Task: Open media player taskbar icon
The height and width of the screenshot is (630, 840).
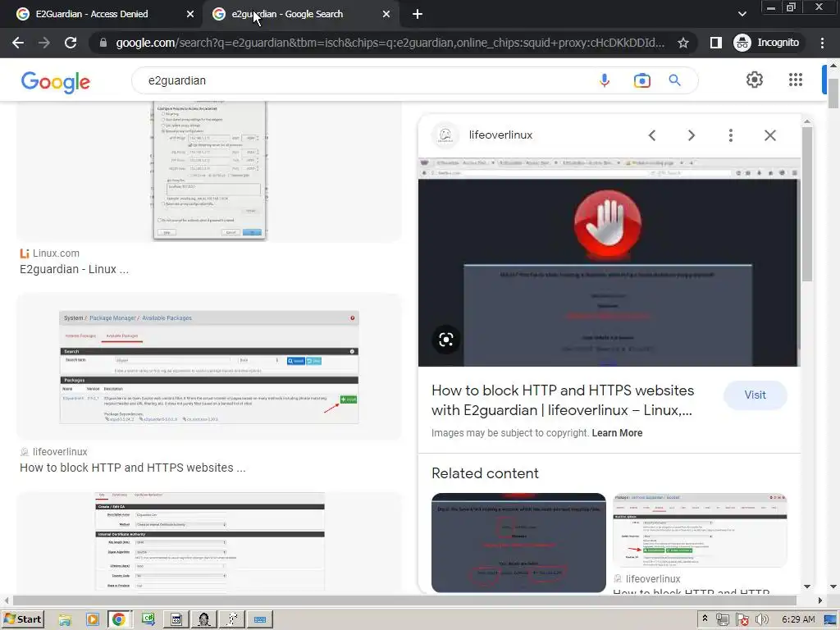Action: (93, 620)
